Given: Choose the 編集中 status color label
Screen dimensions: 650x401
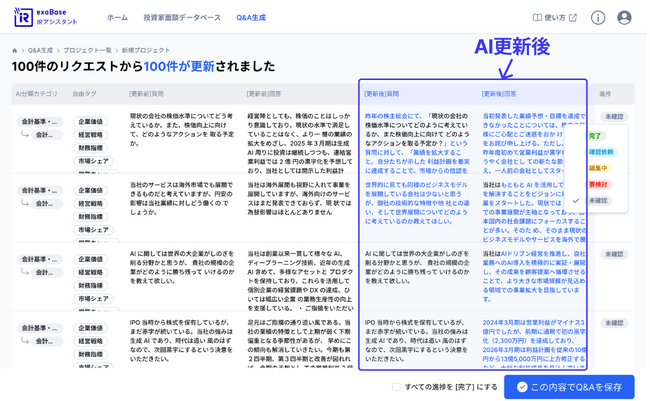Looking at the screenshot, I should coord(598,169).
